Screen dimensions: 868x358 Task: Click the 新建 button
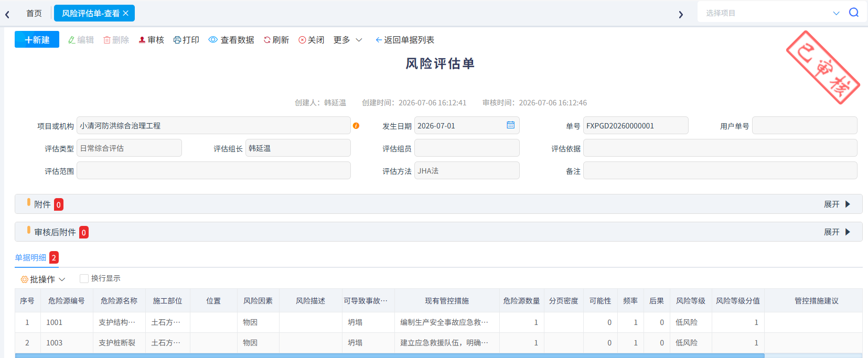pos(37,40)
